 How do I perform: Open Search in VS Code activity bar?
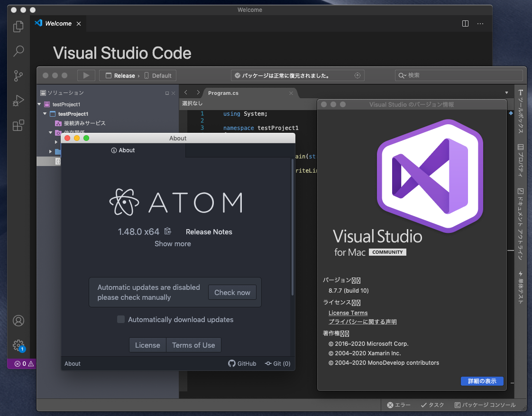[x=18, y=51]
